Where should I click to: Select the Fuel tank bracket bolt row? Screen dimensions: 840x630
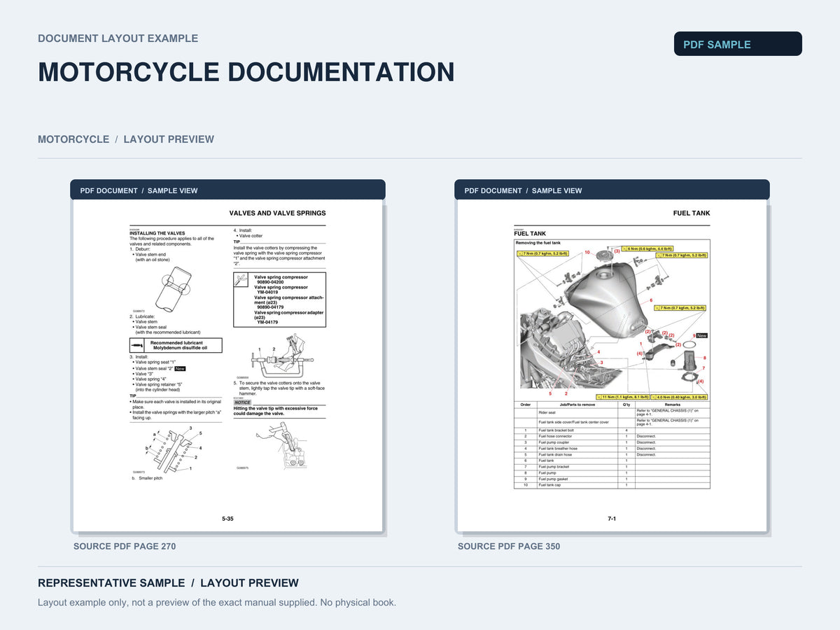(612, 430)
